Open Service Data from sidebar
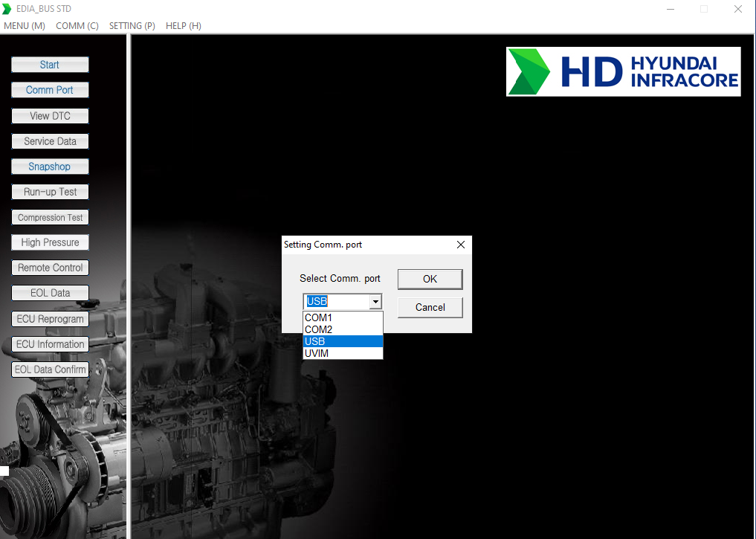 tap(50, 141)
